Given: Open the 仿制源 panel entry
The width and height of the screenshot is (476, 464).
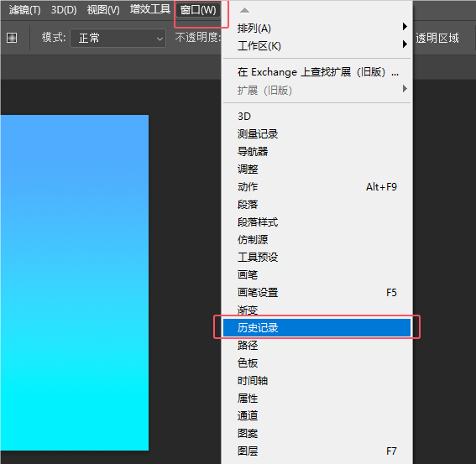Looking at the screenshot, I should click(317, 239).
